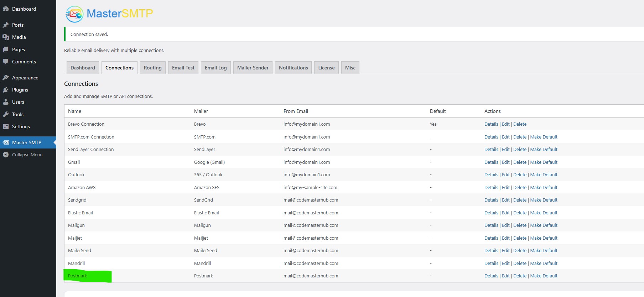Go to the Notifications tab
The height and width of the screenshot is (297, 644).
pos(293,68)
